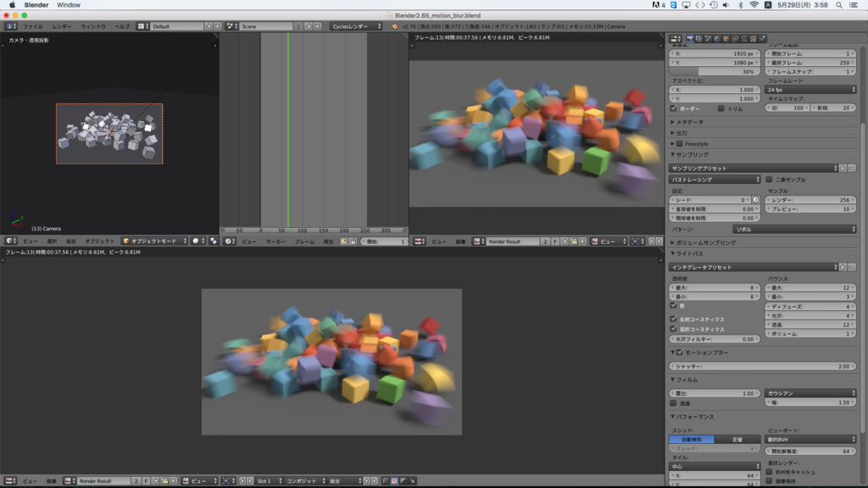This screenshot has height=488, width=868.
Task: Click the viewport shading sphere icon
Action: pos(198,241)
